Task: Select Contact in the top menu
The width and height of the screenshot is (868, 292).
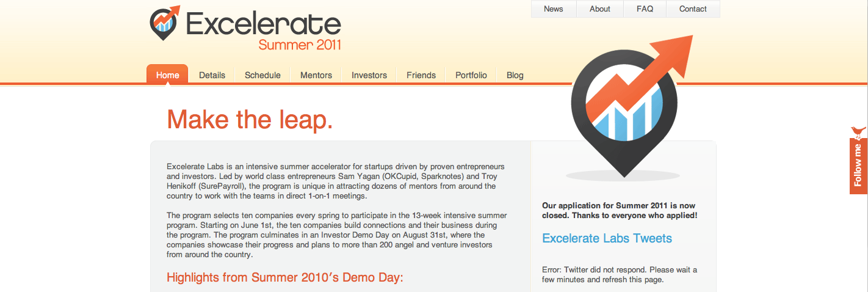Action: point(693,9)
